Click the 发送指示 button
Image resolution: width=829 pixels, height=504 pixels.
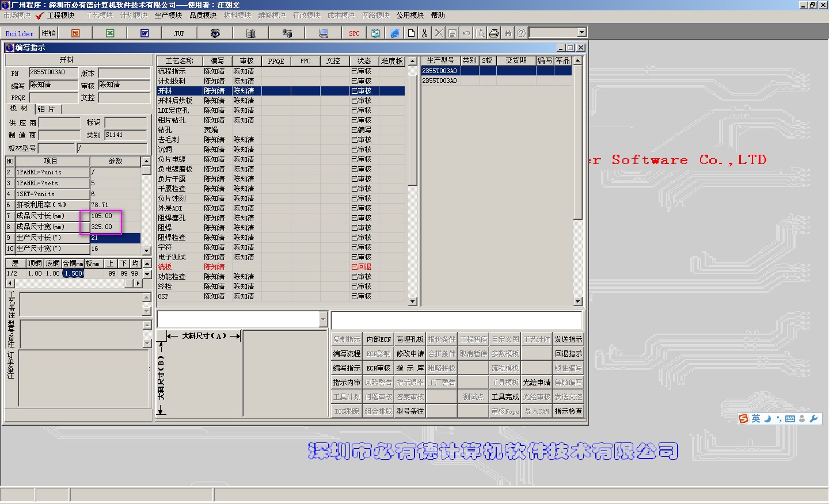568,339
